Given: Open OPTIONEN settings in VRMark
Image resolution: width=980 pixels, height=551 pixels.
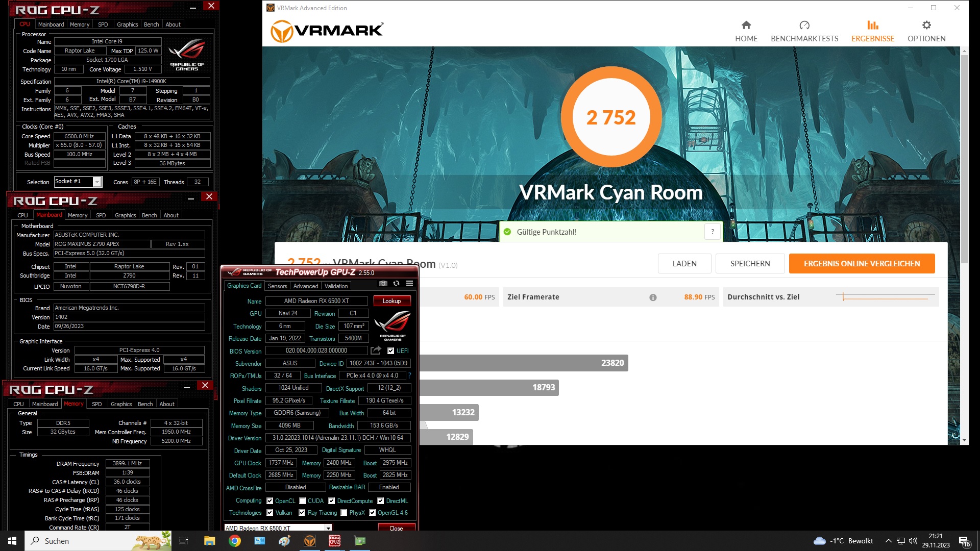Looking at the screenshot, I should [x=926, y=32].
